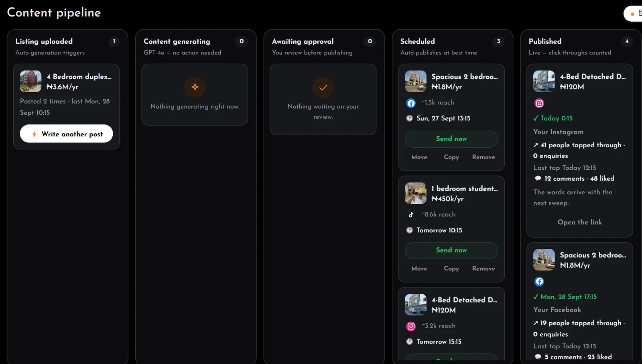The height and width of the screenshot is (364, 642).
Task: Click checkmark icon in Awaiting approval column
Action: [323, 87]
